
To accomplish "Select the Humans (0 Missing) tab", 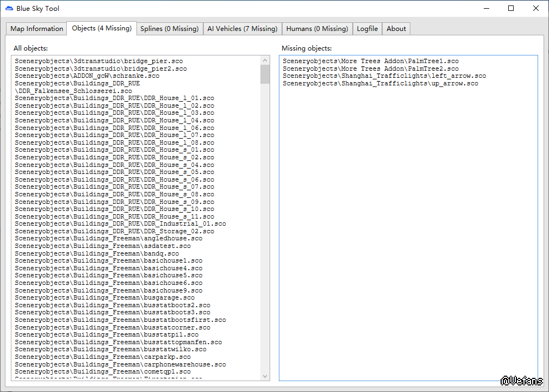I will click(317, 29).
